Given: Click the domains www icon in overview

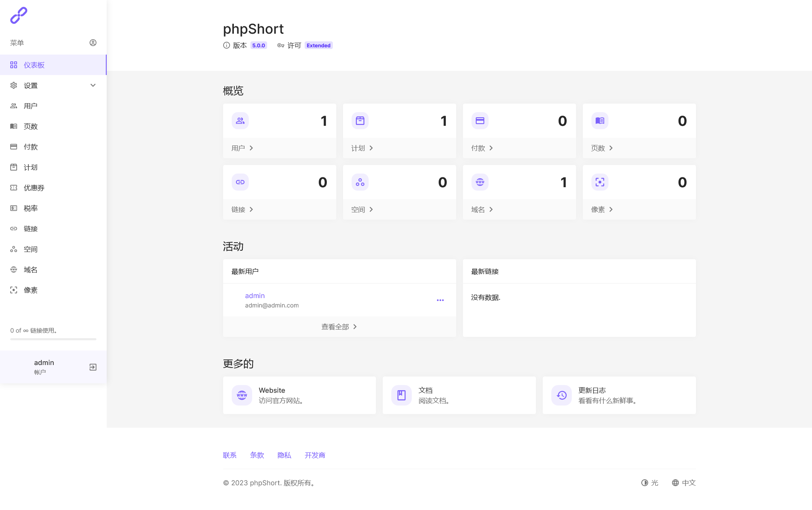Looking at the screenshot, I should pos(480,182).
